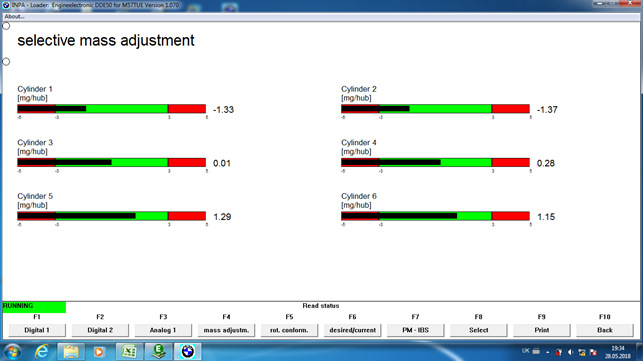
Task: Go back with the F10 Back button
Action: [x=605, y=330]
